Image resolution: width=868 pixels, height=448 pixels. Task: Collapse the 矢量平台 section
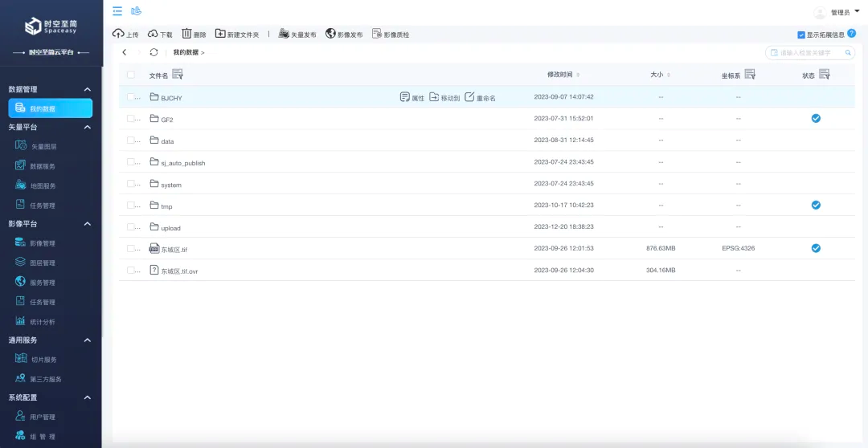coord(87,127)
